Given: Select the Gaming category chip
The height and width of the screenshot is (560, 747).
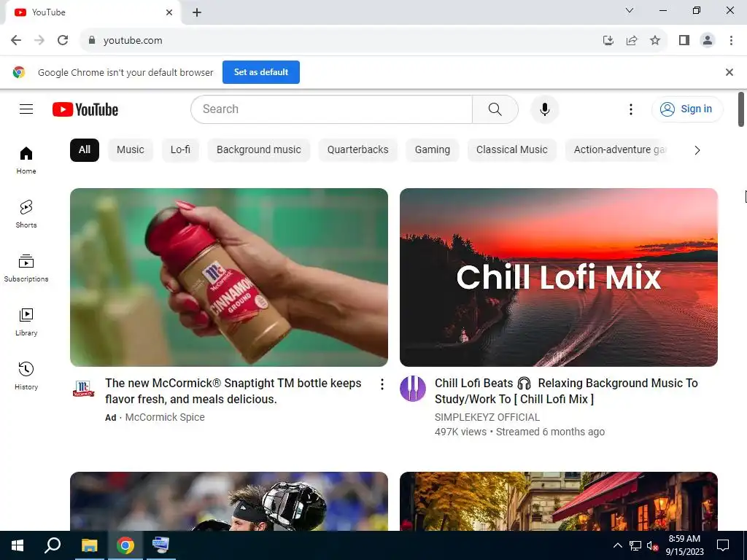Looking at the screenshot, I should tap(432, 150).
